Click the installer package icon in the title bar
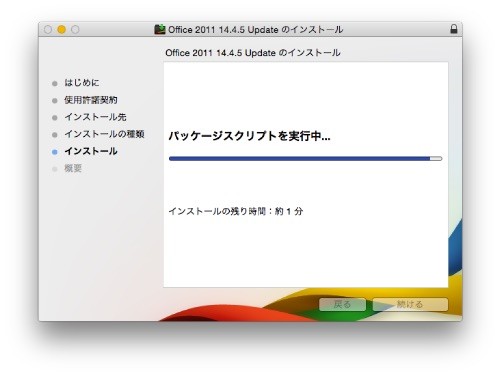500x376 pixels. pyautogui.click(x=160, y=29)
